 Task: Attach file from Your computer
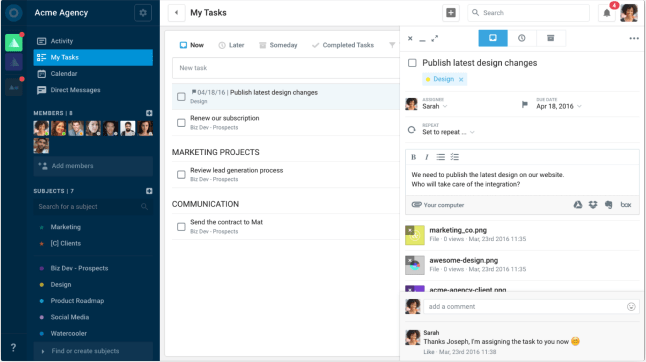click(438, 205)
